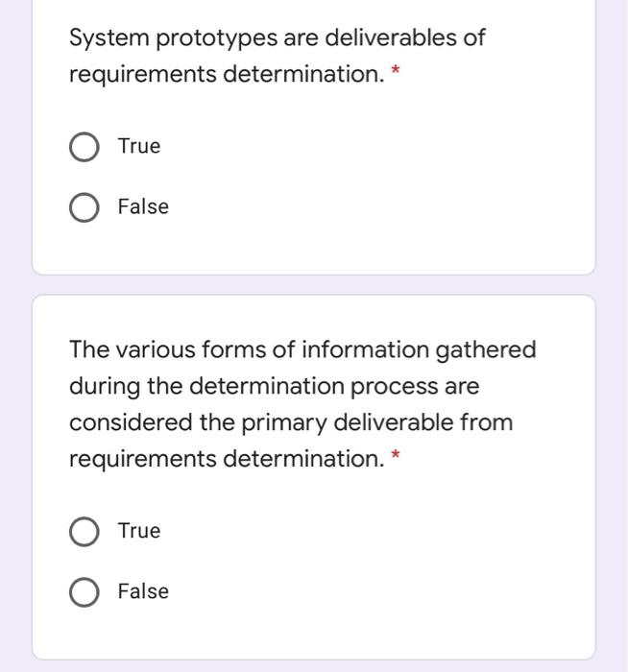Select False radio for system prototypes question
The width and height of the screenshot is (628, 672).
[x=85, y=207]
